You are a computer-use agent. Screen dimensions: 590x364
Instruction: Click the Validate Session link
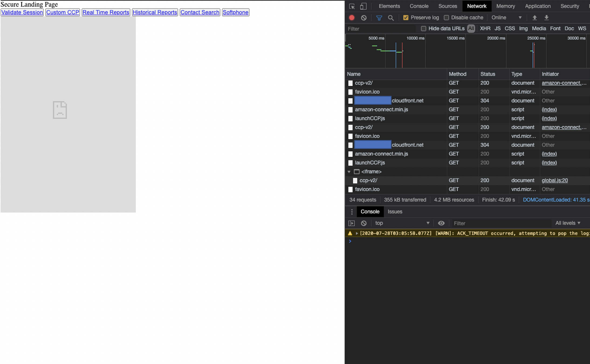tap(22, 12)
